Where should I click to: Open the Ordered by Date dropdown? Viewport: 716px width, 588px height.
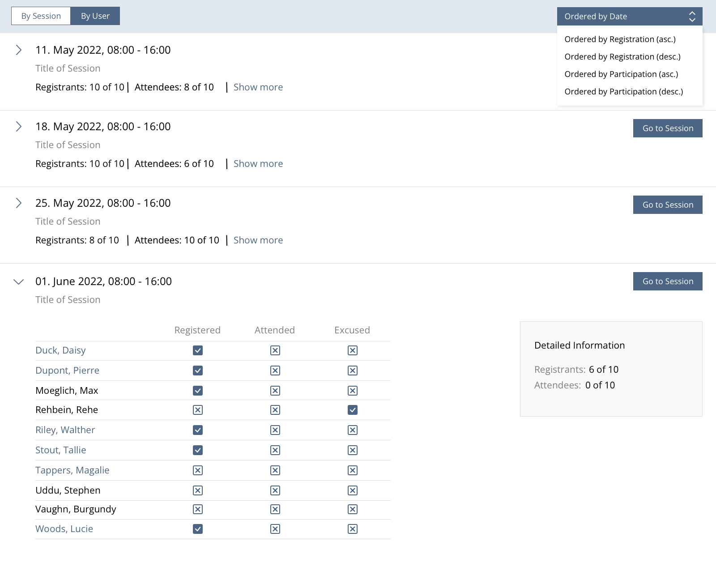click(629, 17)
